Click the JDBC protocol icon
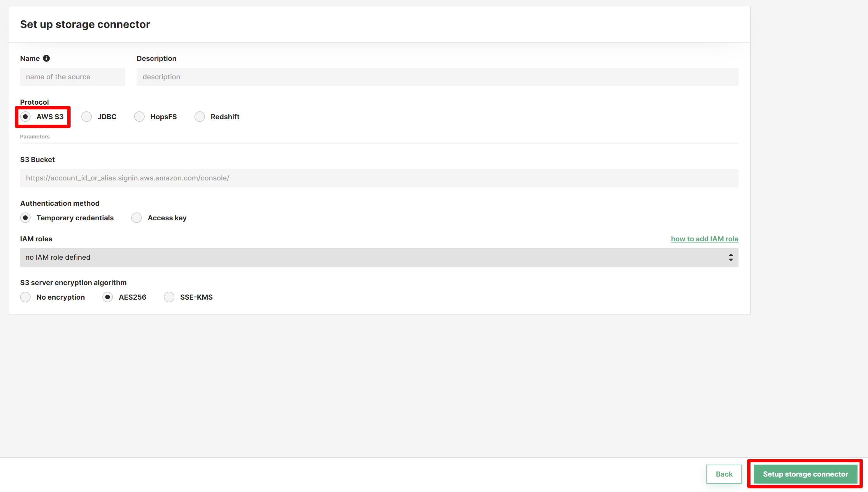 coord(86,116)
